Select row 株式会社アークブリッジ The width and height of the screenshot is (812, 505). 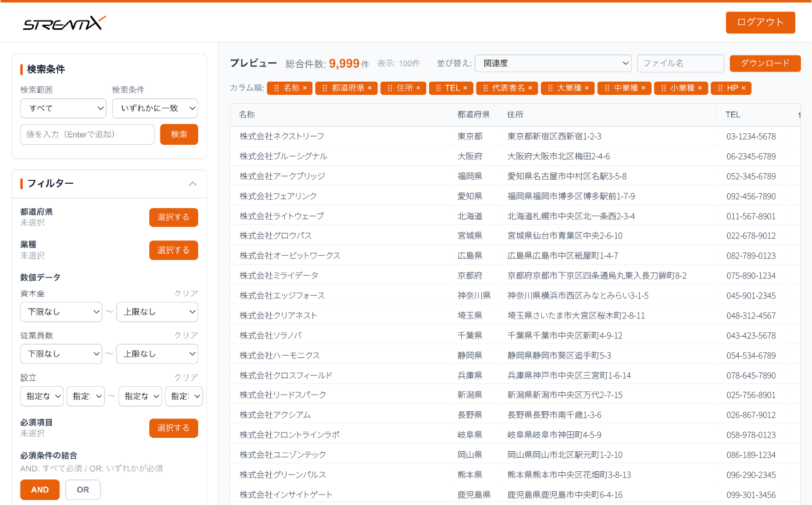coord(515,176)
